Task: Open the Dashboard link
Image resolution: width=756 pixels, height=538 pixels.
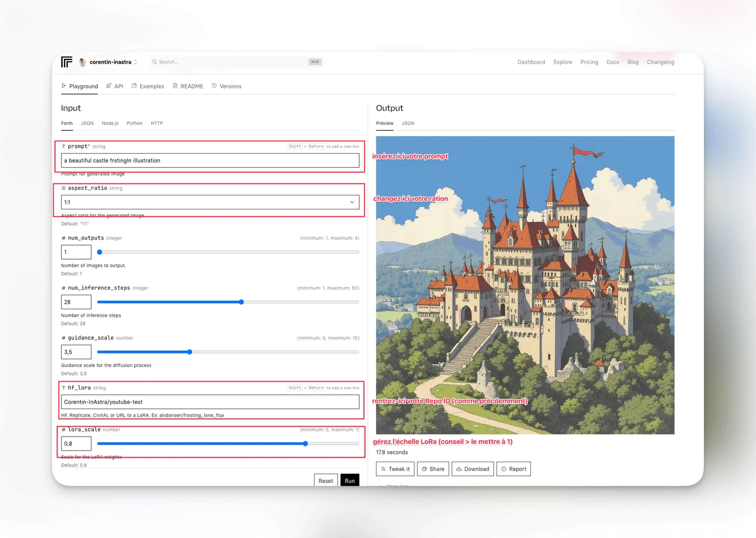Action: [531, 62]
